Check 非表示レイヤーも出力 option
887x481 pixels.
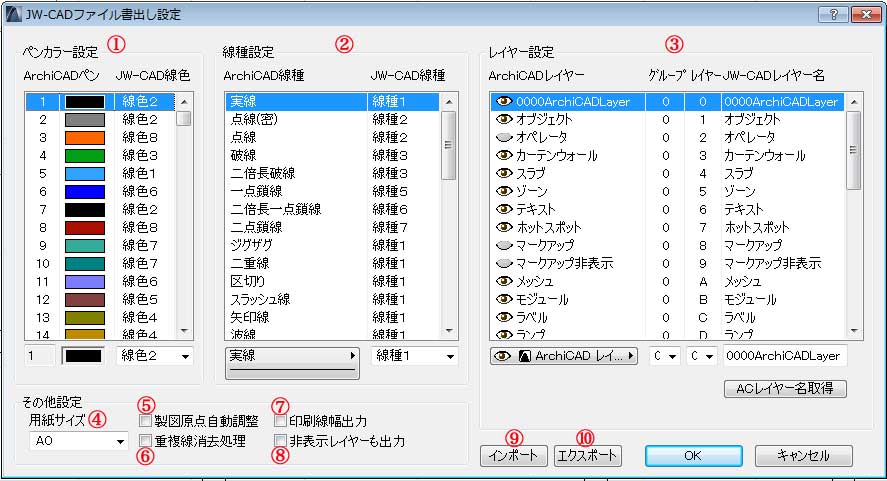click(x=280, y=440)
